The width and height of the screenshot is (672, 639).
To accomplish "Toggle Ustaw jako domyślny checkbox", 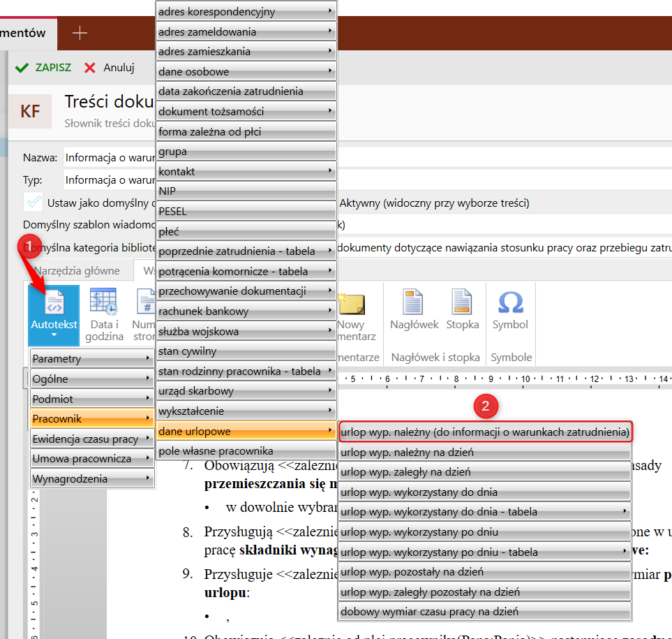I will click(33, 203).
